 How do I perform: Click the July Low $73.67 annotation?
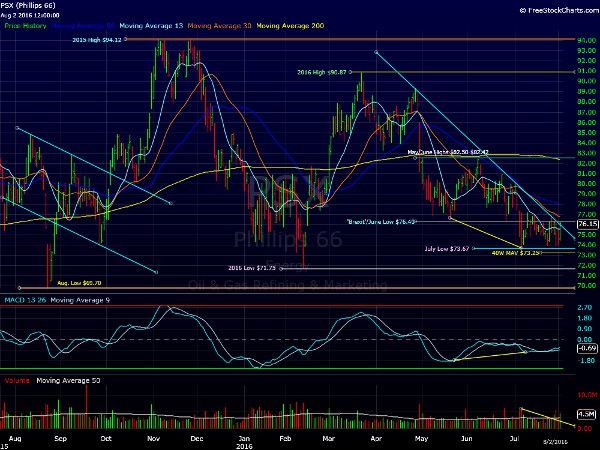[x=447, y=249]
